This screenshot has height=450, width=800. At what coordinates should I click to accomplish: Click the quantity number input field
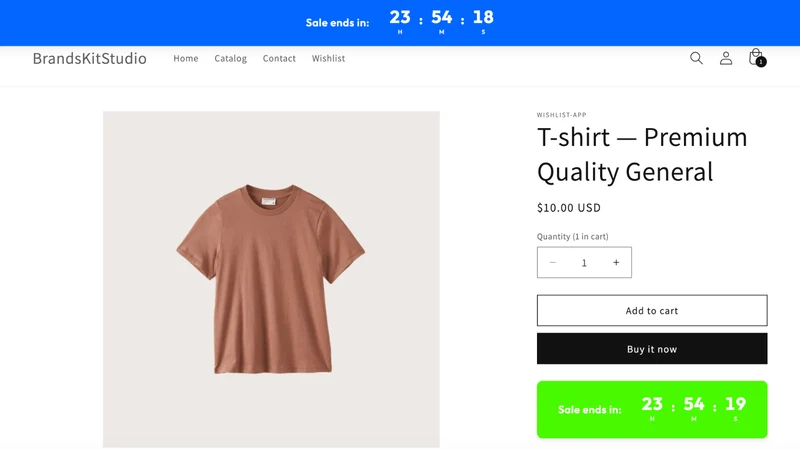(x=584, y=263)
